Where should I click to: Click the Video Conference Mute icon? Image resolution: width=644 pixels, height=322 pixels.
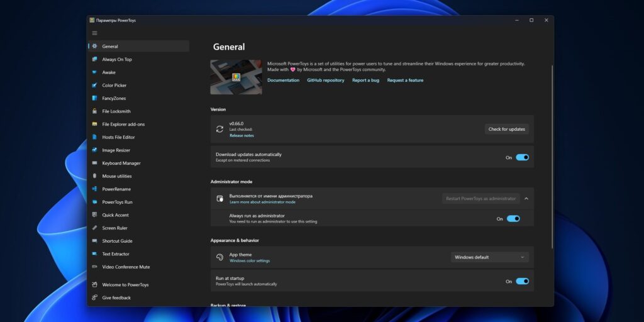[94, 267]
